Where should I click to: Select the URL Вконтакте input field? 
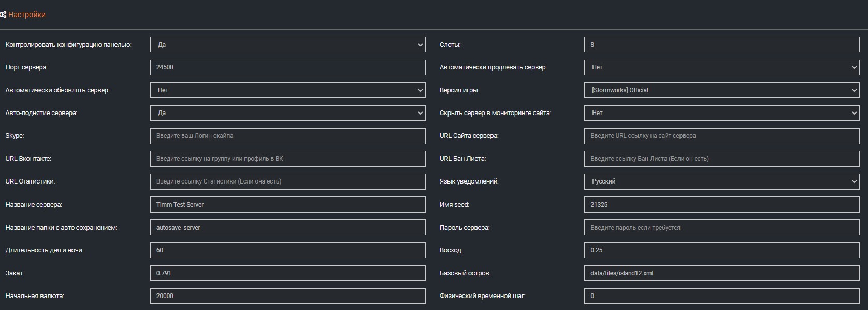[x=287, y=159]
